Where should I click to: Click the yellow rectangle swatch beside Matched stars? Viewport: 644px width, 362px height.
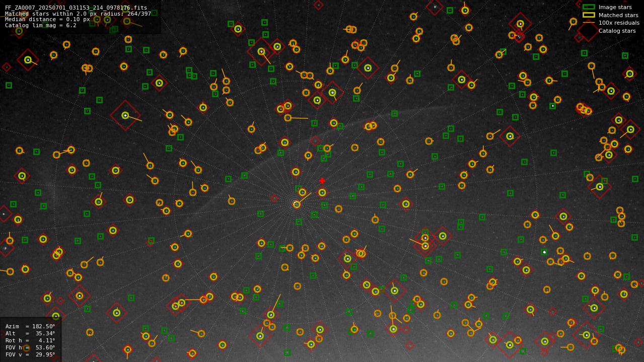(589, 15)
